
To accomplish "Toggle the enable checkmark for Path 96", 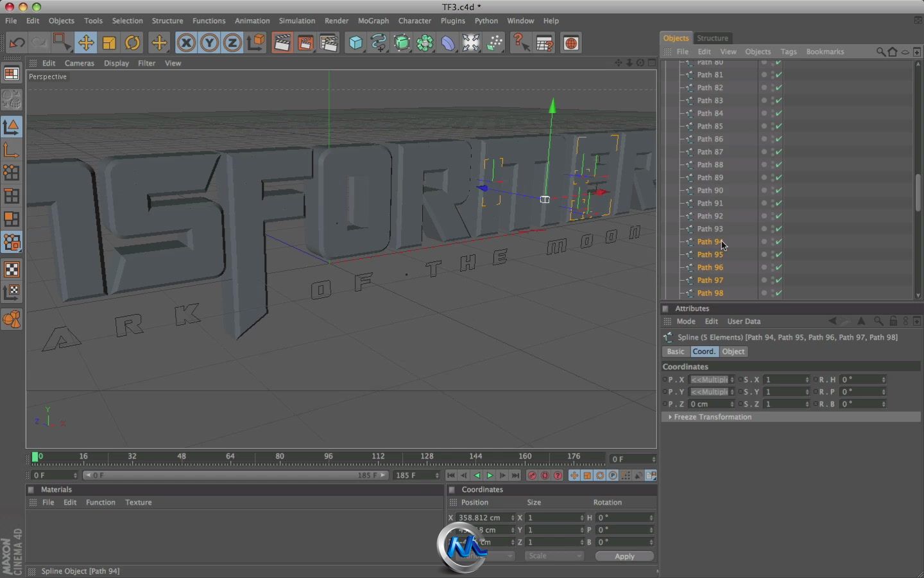I will click(779, 267).
